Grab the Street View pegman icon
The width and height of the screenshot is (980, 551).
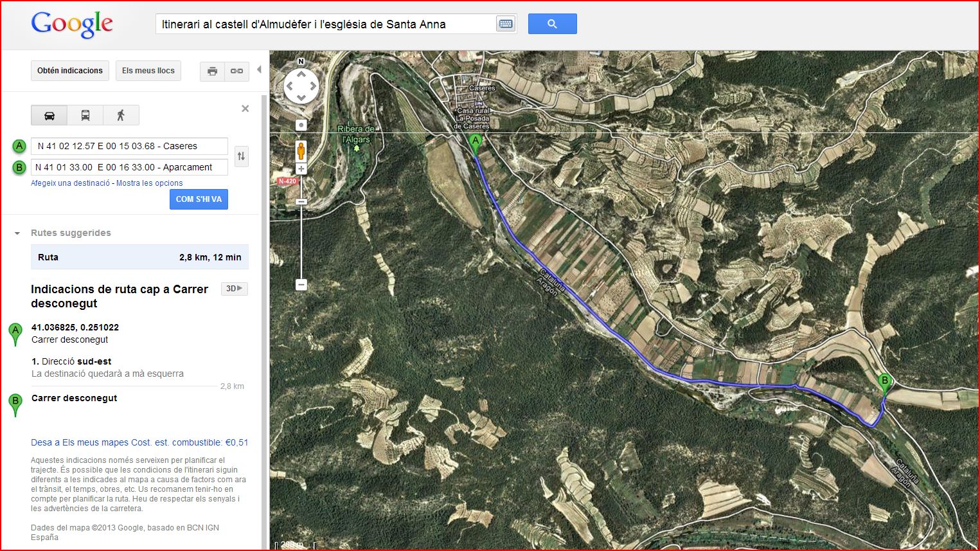click(301, 151)
